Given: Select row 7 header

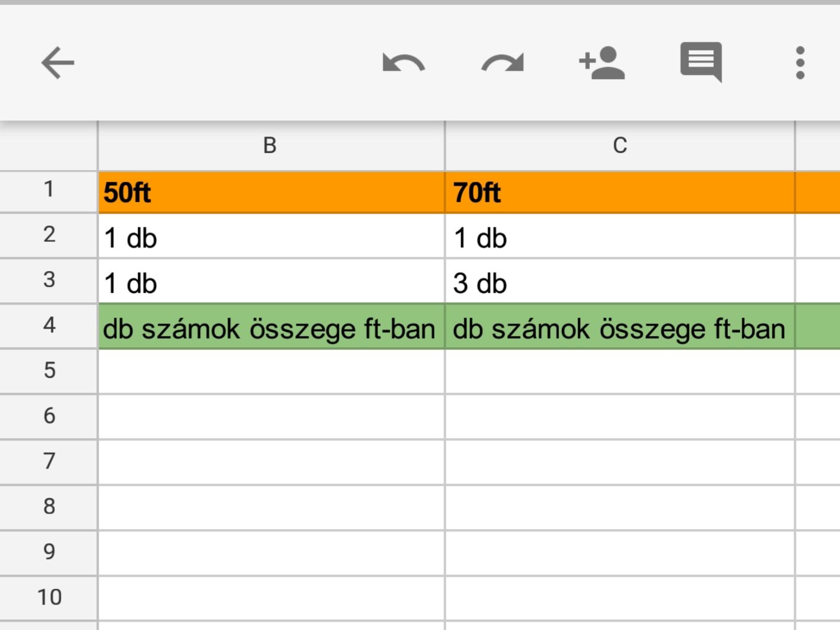Looking at the screenshot, I should click(49, 461).
